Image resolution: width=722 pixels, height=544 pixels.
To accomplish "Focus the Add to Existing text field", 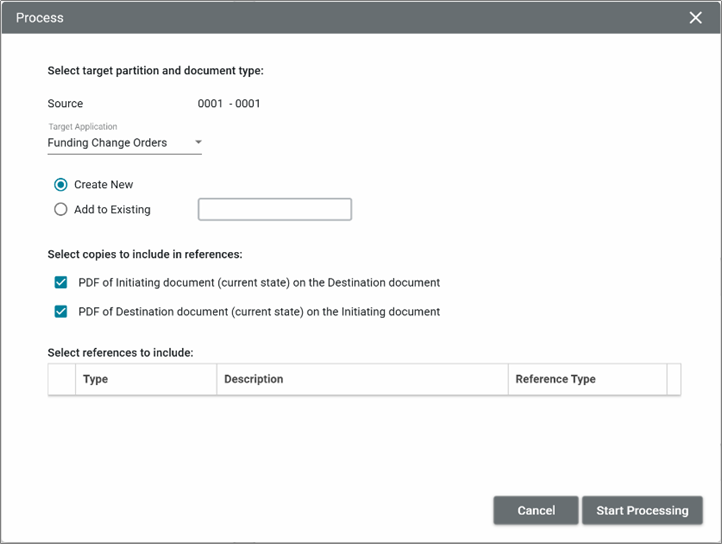I will click(275, 210).
